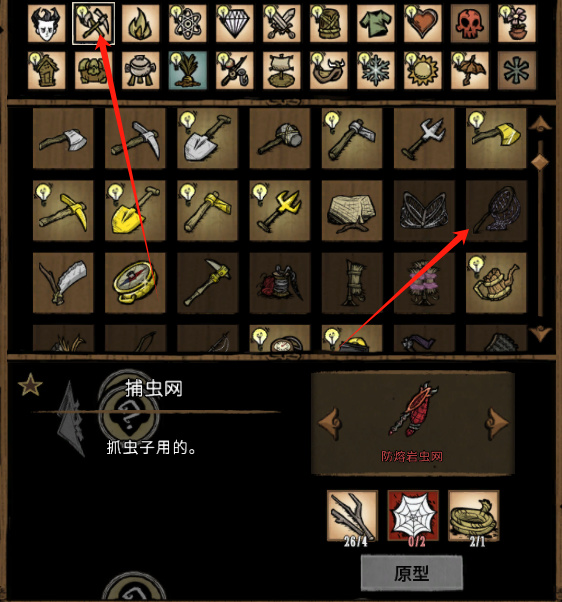Open the fire category tab
The image size is (562, 602).
(x=140, y=23)
